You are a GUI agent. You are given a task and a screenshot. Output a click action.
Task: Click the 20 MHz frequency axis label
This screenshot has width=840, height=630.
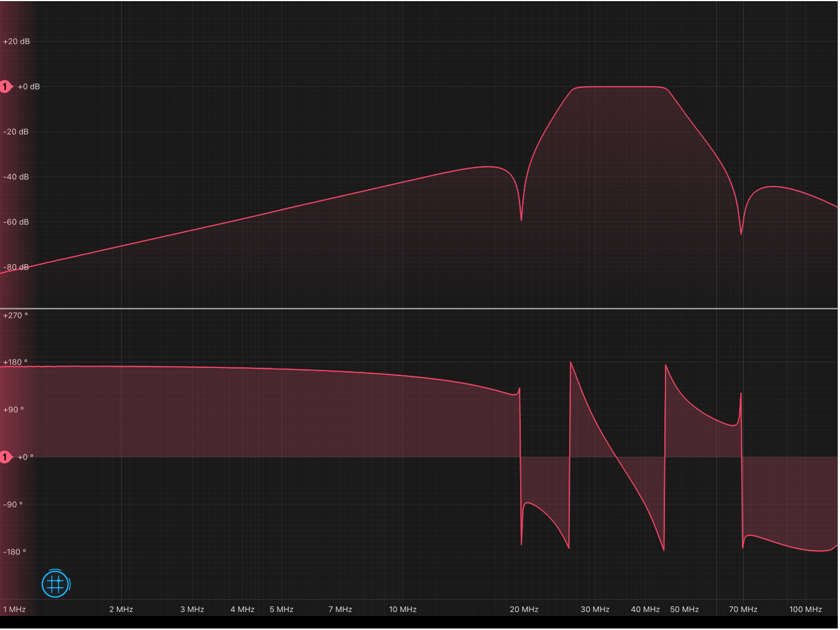click(524, 609)
